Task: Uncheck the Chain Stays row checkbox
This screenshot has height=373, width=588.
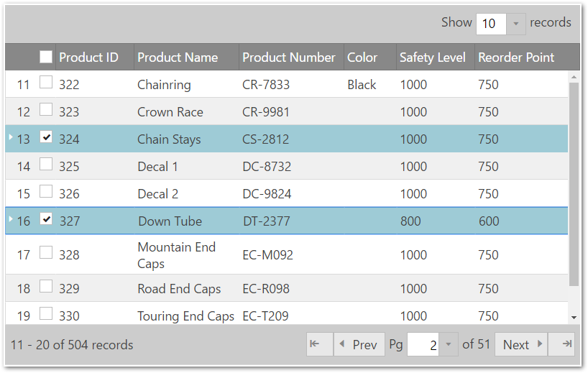Action: click(46, 137)
